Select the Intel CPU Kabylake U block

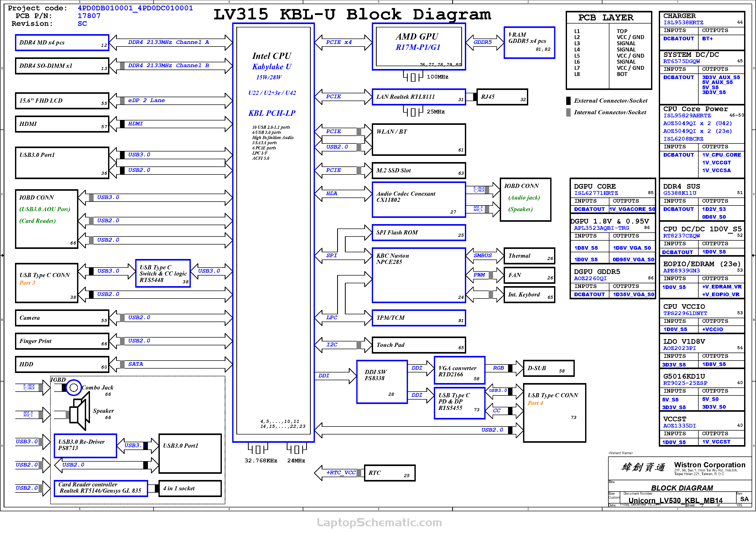(x=273, y=232)
